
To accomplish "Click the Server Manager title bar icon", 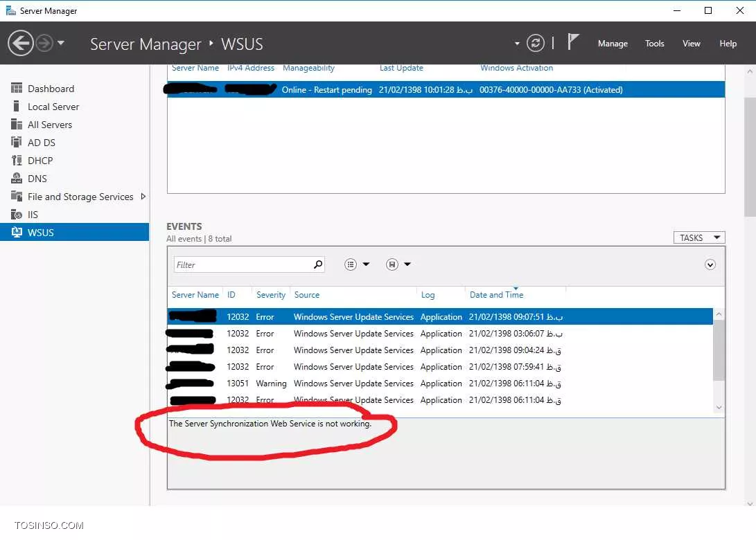I will pyautogui.click(x=10, y=10).
